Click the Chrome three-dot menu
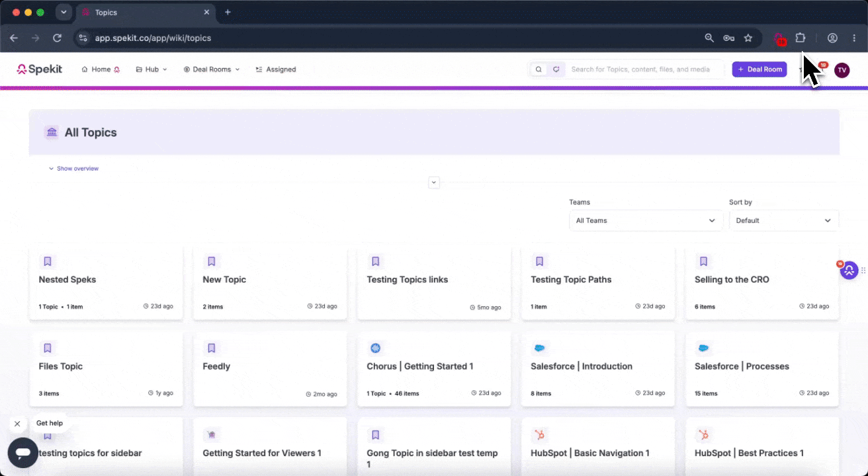 point(855,38)
